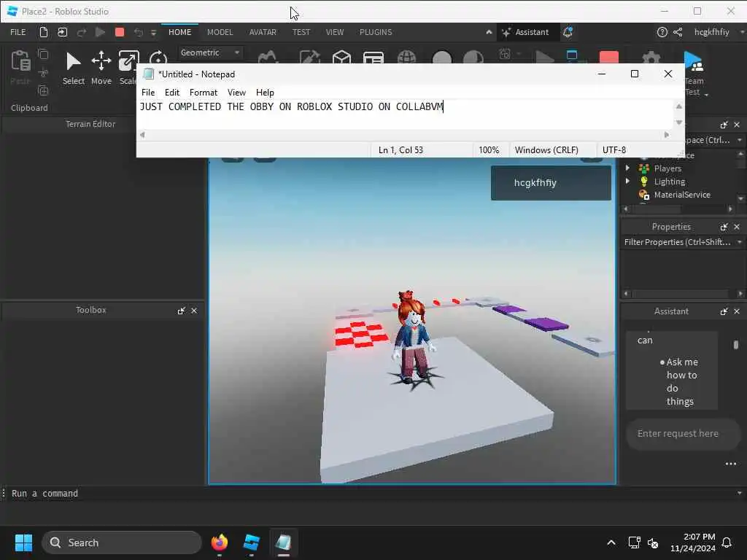Undock the Assistant panel
The height and width of the screenshot is (560, 747).
pyautogui.click(x=724, y=311)
